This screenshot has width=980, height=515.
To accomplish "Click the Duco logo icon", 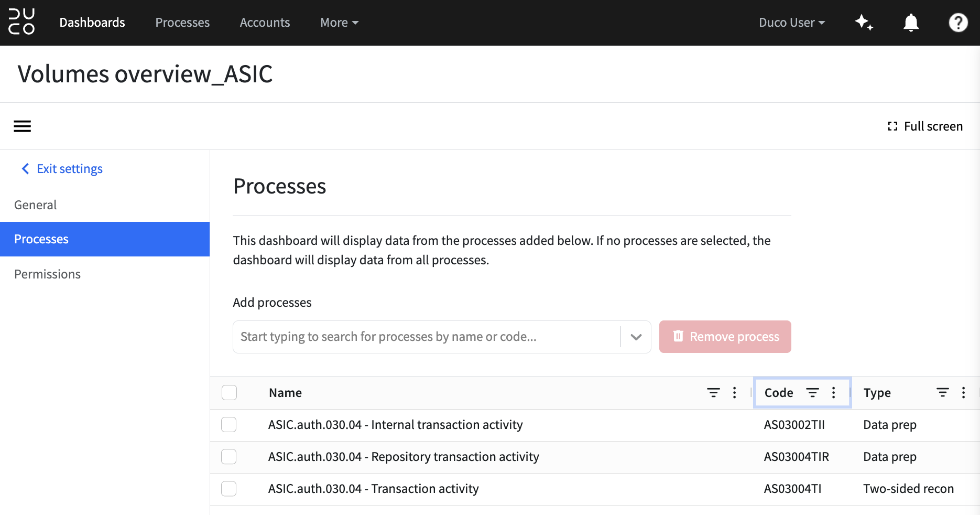I will pyautogui.click(x=21, y=22).
